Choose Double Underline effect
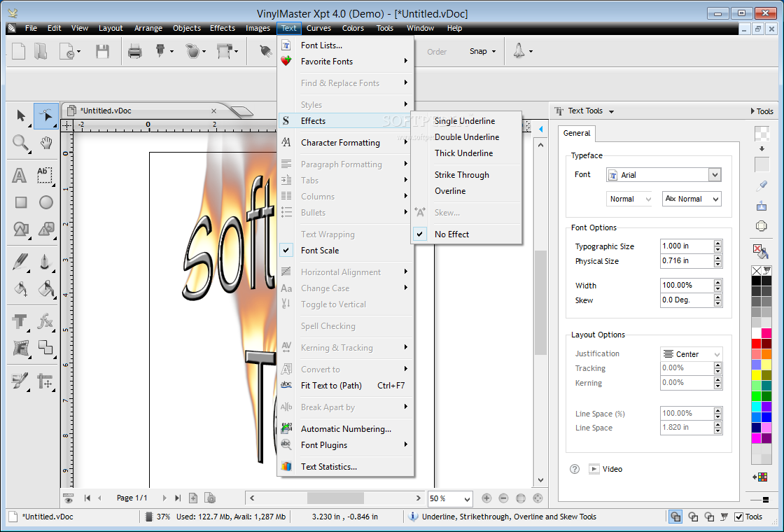 (x=466, y=137)
